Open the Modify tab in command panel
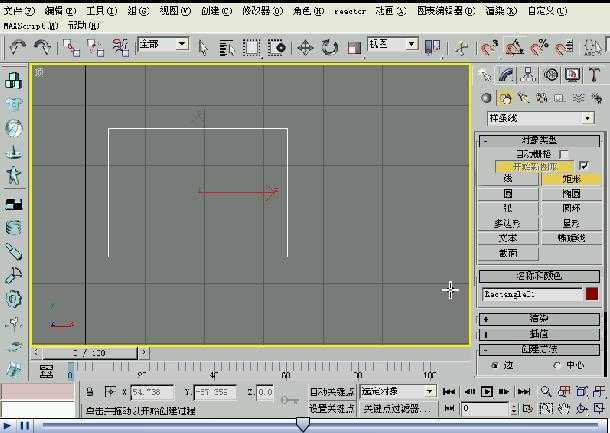This screenshot has height=433, width=610. click(x=506, y=74)
